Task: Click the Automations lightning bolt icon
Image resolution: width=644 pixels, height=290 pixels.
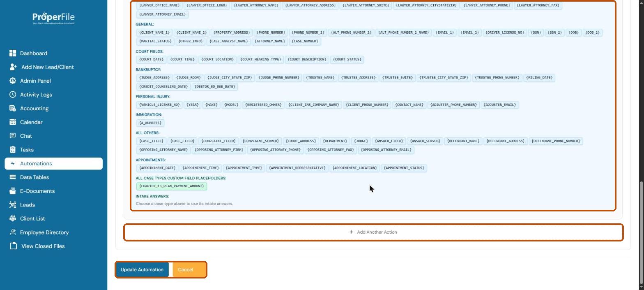Action: [13, 163]
